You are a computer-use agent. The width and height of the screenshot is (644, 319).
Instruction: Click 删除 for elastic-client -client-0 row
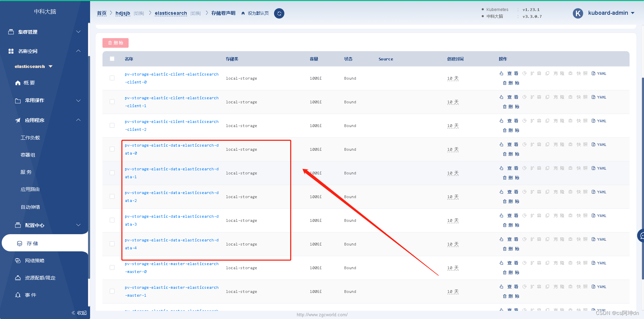(x=511, y=83)
